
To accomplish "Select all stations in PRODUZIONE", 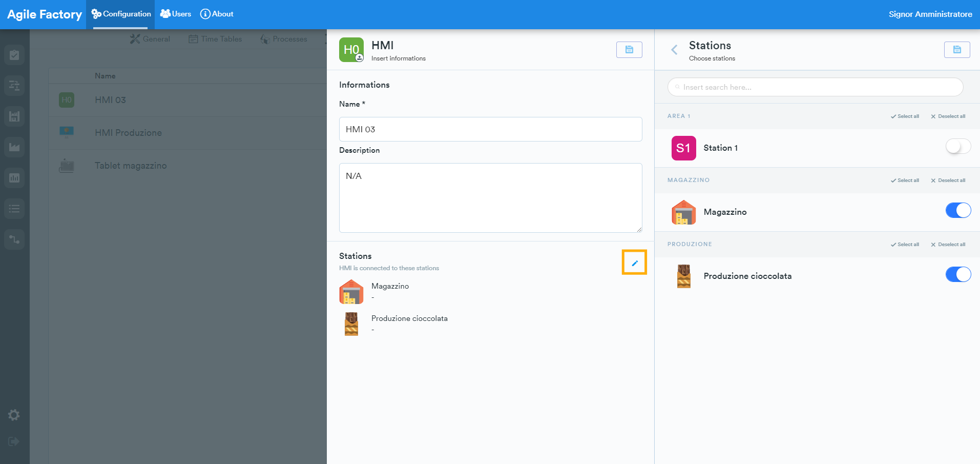I will [x=905, y=245].
